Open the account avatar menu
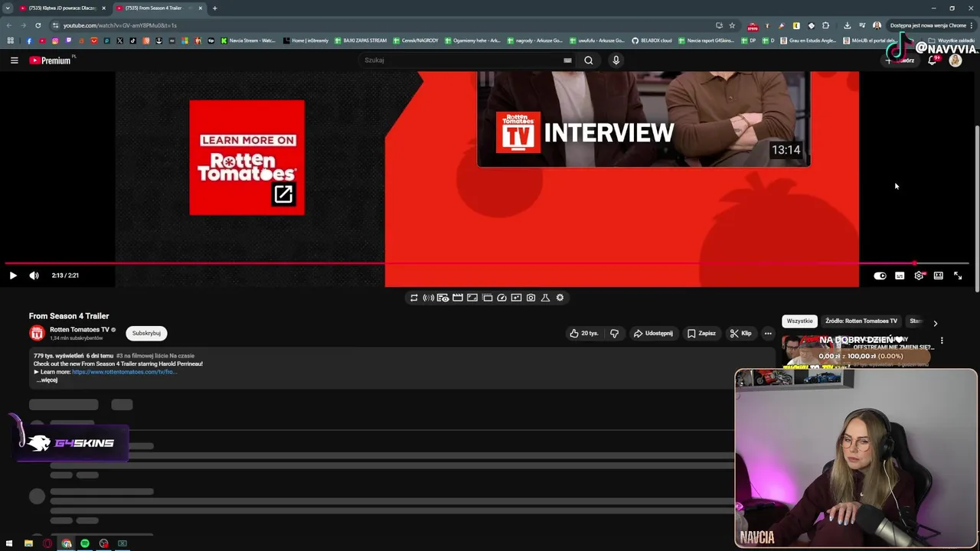The width and height of the screenshot is (980, 551). 955,60
